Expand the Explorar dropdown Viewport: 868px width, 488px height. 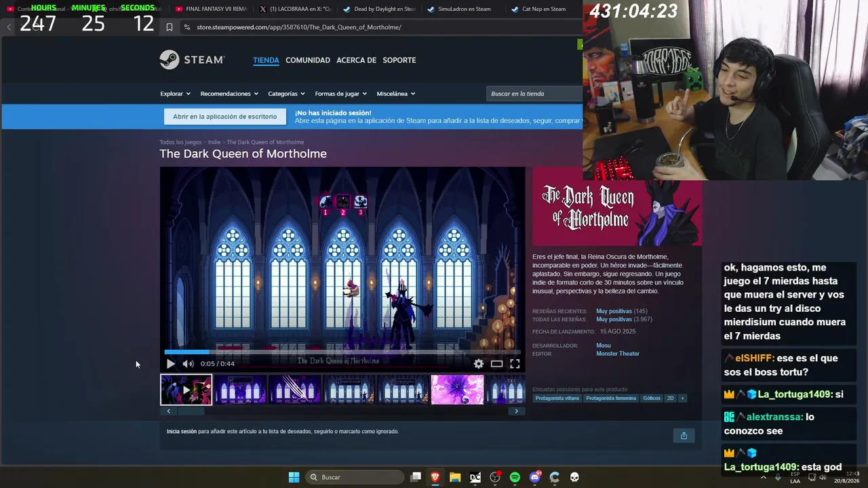pos(175,94)
